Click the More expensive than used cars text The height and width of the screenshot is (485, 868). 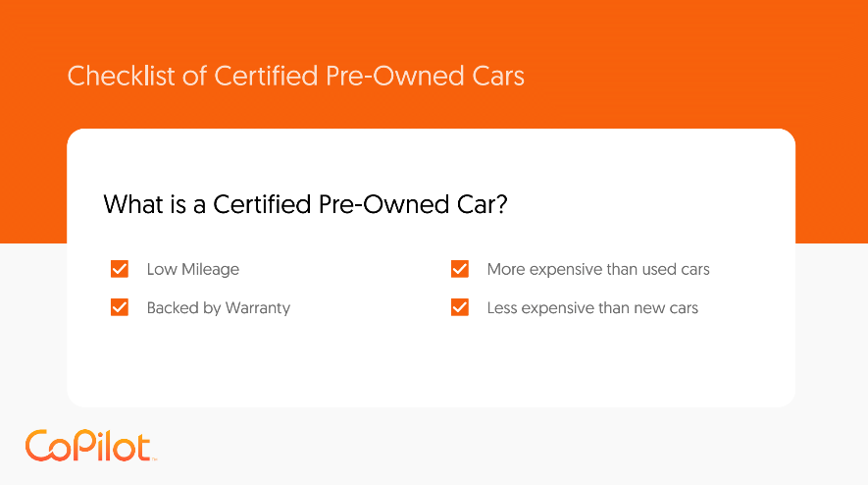pos(598,269)
